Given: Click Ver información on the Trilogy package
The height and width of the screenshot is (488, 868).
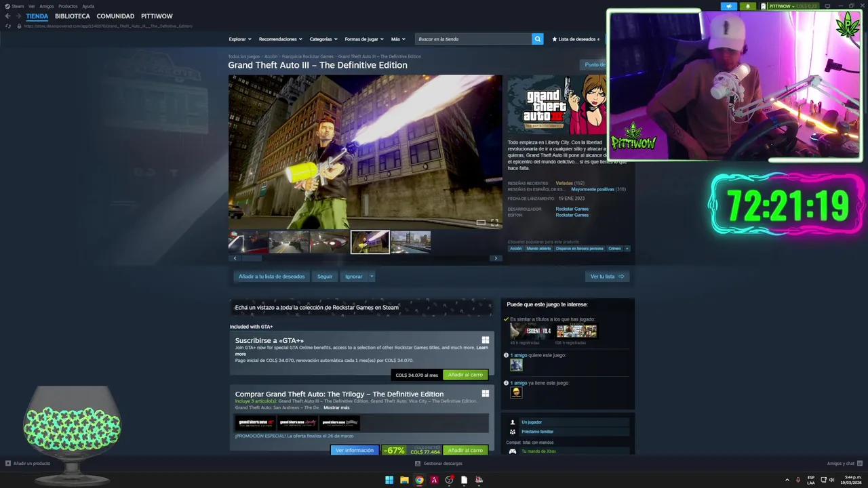Looking at the screenshot, I should coord(355,450).
